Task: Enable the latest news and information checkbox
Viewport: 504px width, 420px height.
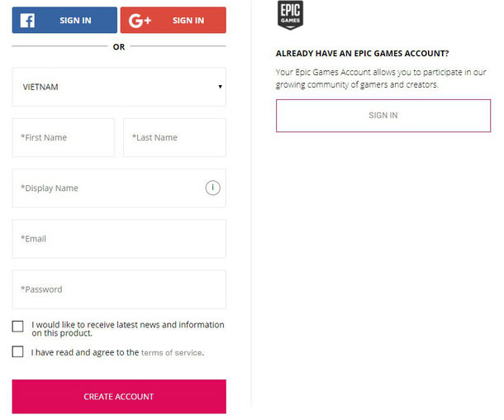Action: pyautogui.click(x=18, y=327)
